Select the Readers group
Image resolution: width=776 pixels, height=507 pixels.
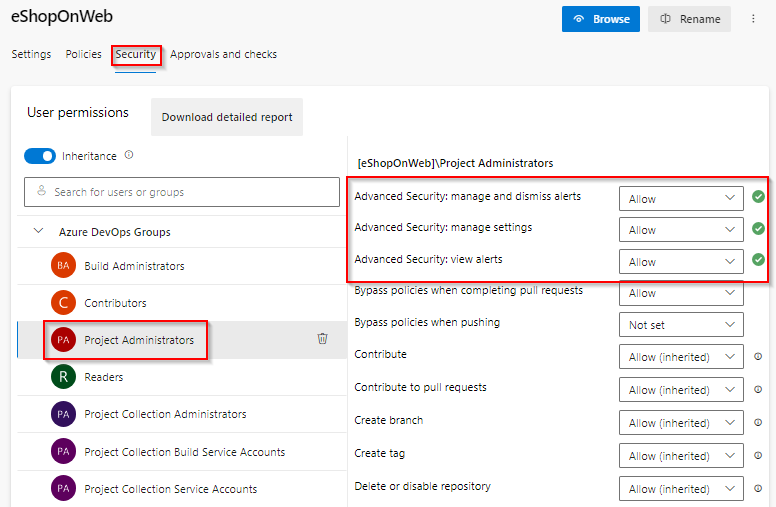click(x=182, y=377)
